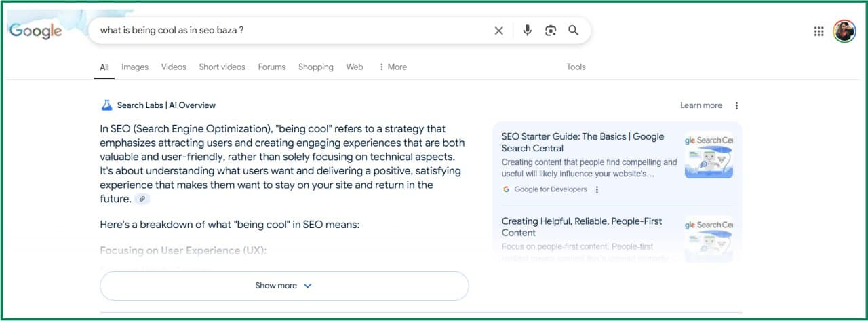Switch to the Images tab

(x=135, y=67)
